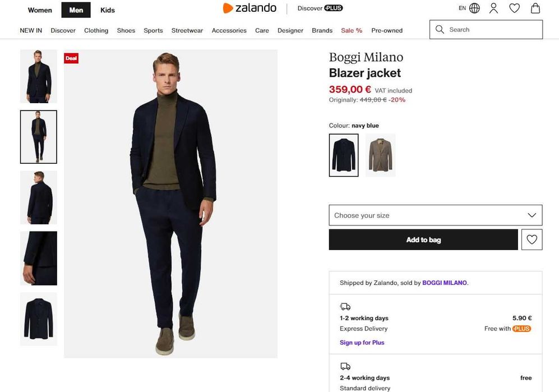Switch to Women section
Viewport: 559px width, 392px height.
[40, 10]
